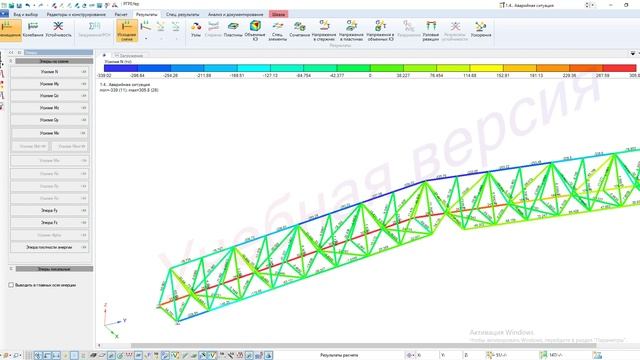Image resolution: width=640 pixels, height=360 pixels.
Task: Click the undo arrow in quick access toolbar
Action: tap(28, 5)
